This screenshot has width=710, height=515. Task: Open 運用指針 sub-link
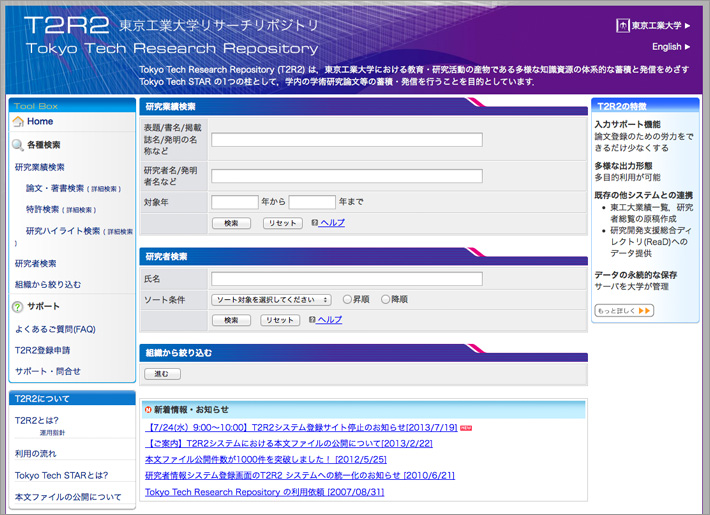click(x=52, y=433)
